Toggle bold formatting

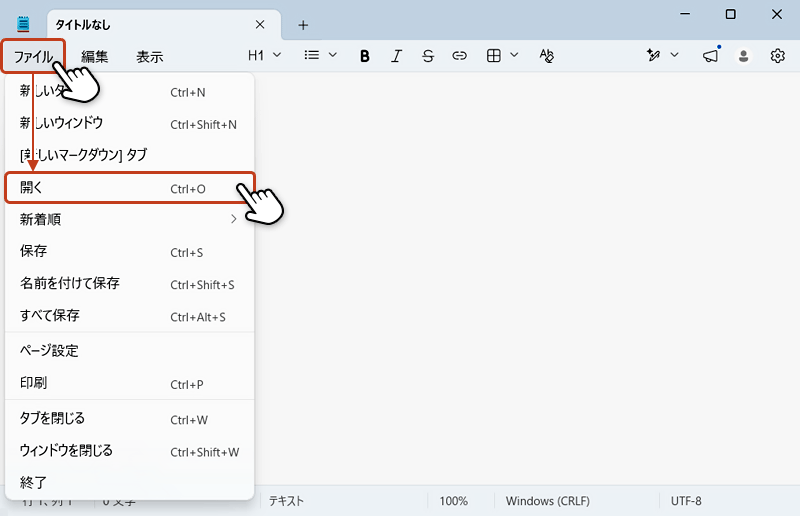[364, 56]
